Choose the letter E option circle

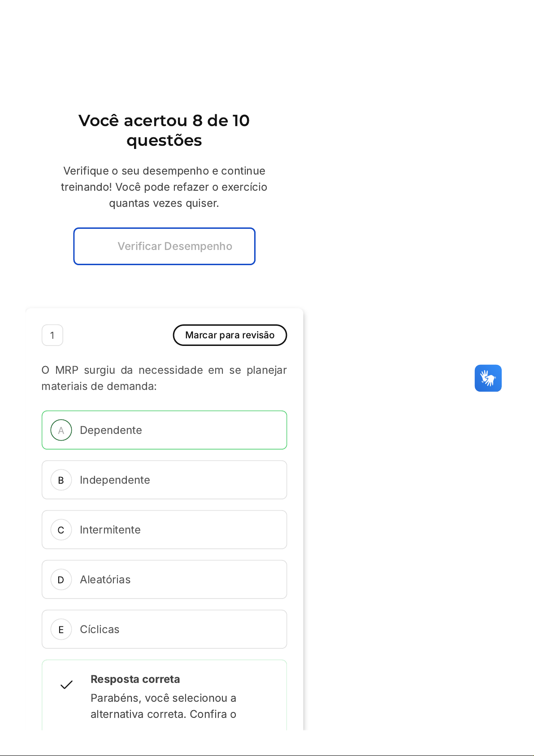[61, 629]
